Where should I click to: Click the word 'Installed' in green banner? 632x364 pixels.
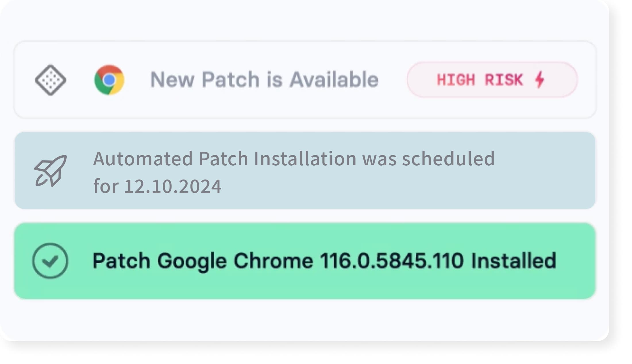[513, 261]
